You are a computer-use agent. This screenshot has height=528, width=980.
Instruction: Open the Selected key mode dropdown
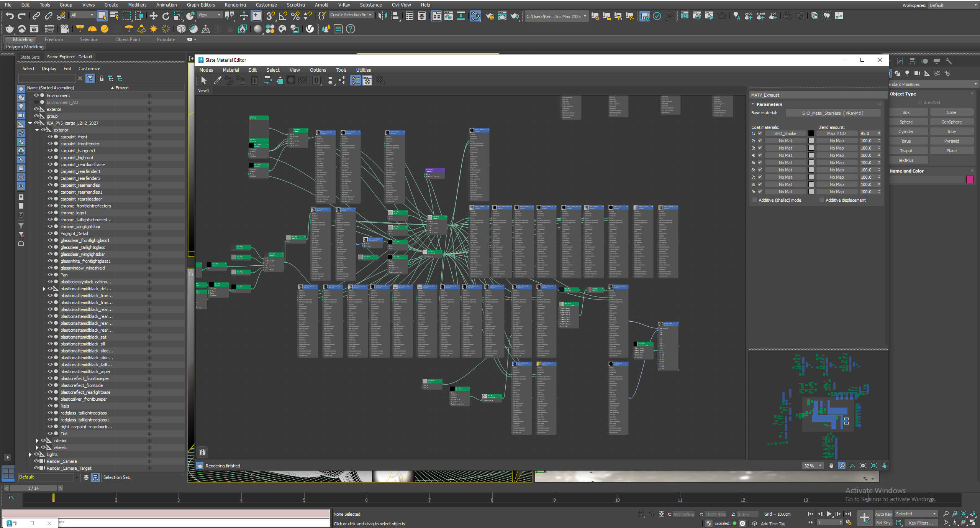[915, 514]
